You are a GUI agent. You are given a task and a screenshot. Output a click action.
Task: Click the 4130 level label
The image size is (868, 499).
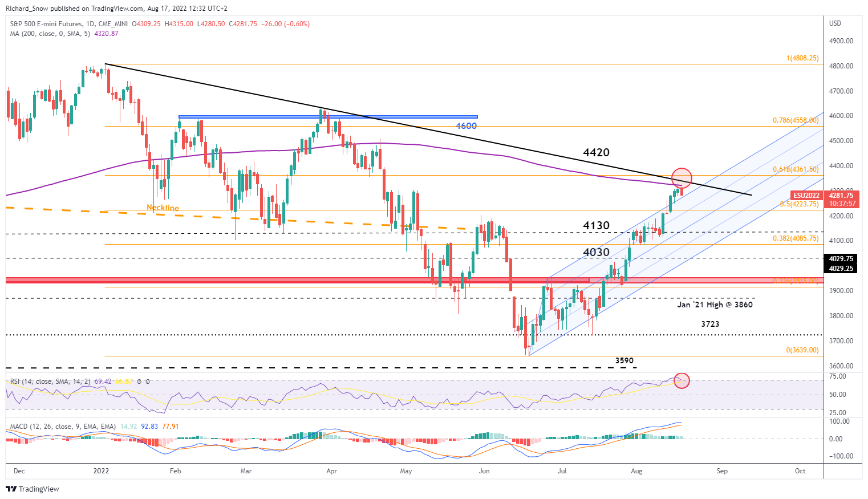pos(596,225)
